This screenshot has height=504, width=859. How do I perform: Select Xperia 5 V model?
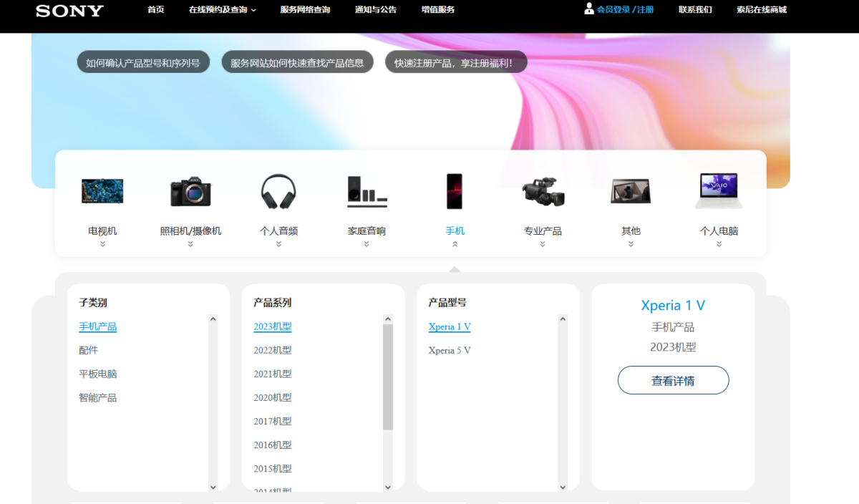tap(450, 350)
